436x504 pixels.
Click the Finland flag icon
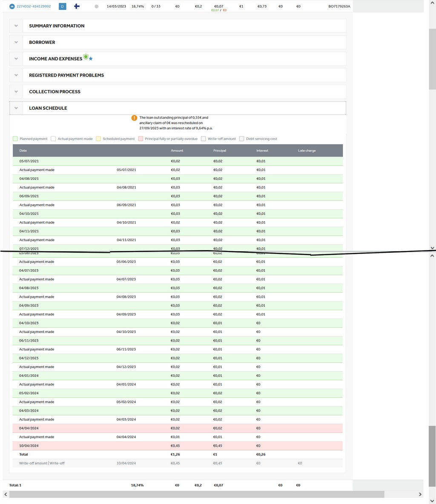(77, 6)
